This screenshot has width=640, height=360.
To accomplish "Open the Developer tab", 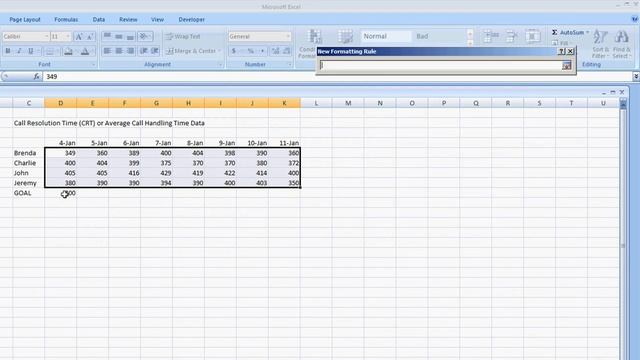I will [191, 20].
